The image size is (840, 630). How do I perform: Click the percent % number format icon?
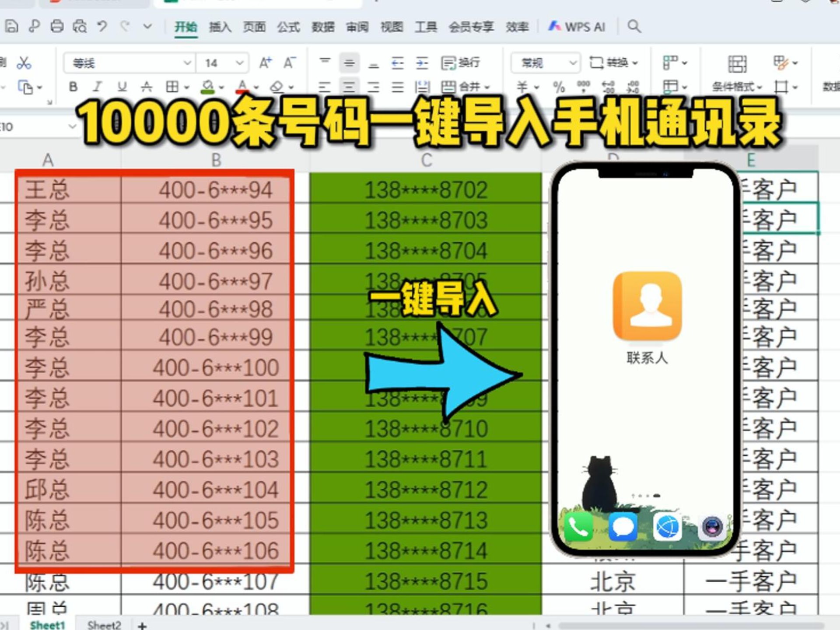(559, 86)
